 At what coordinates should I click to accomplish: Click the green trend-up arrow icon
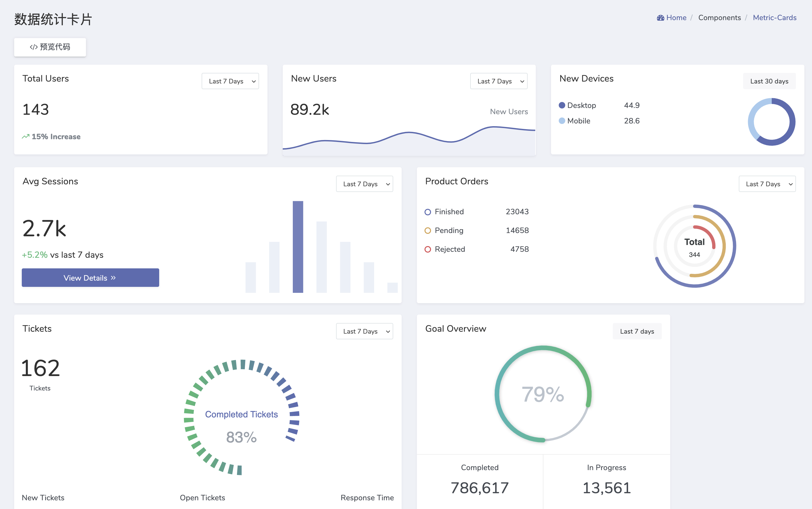(x=26, y=137)
